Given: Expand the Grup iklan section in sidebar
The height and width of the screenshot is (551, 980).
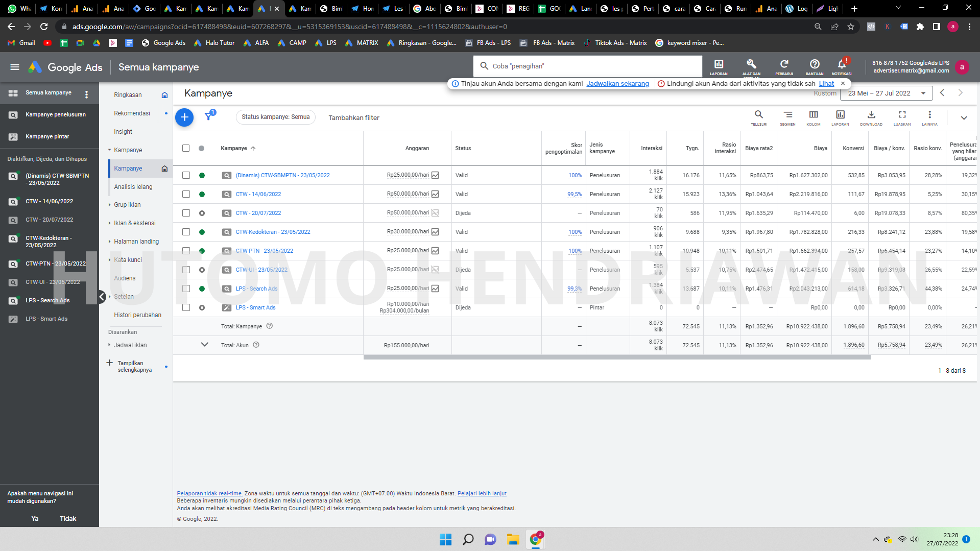Looking at the screenshot, I should [x=127, y=205].
